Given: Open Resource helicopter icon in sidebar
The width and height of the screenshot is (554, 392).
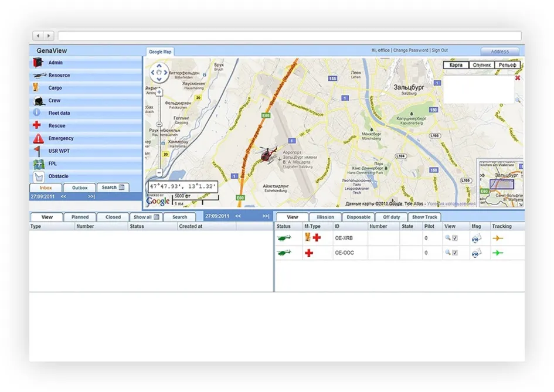Looking at the screenshot, I should coord(40,75).
